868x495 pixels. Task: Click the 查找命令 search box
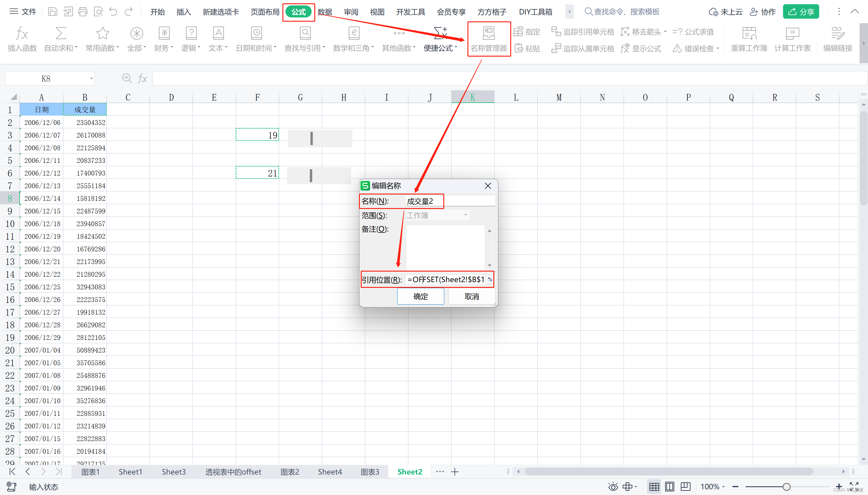click(622, 12)
